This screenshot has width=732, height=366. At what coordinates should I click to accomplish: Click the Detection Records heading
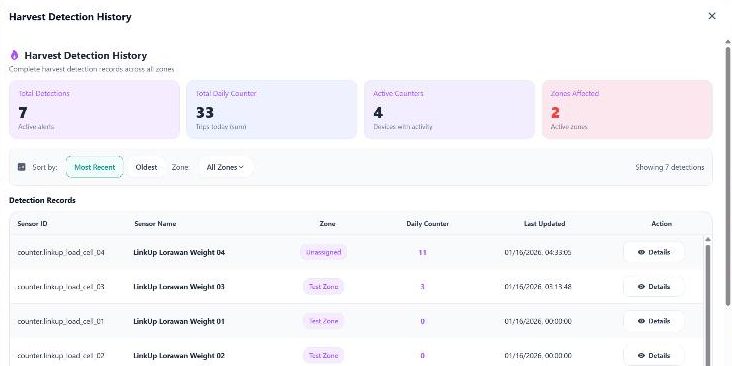click(x=42, y=200)
